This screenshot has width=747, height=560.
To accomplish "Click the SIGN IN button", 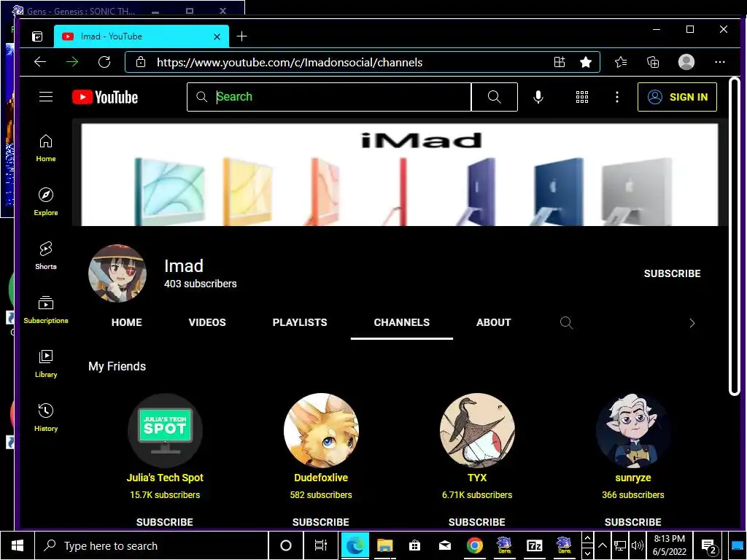I will point(677,97).
